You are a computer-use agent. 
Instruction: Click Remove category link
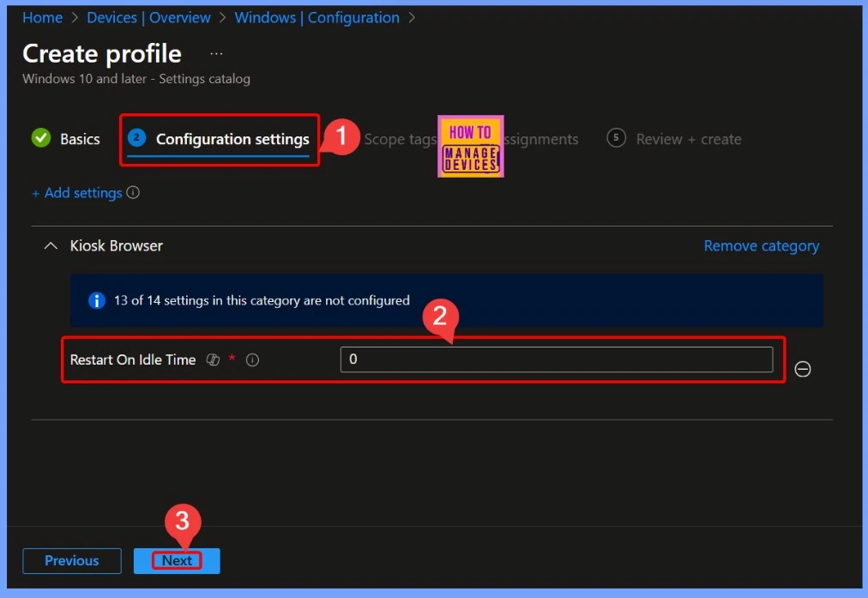coord(761,246)
